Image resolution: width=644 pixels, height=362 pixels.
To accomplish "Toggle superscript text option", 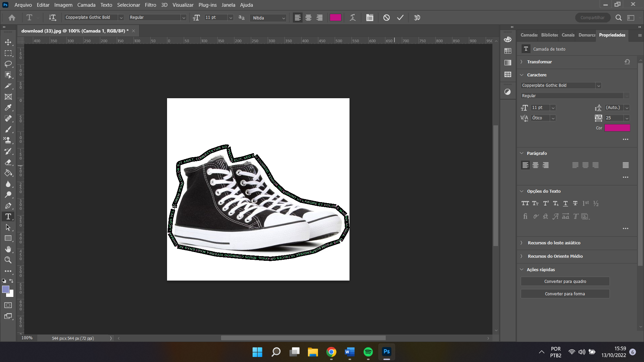I will [546, 203].
